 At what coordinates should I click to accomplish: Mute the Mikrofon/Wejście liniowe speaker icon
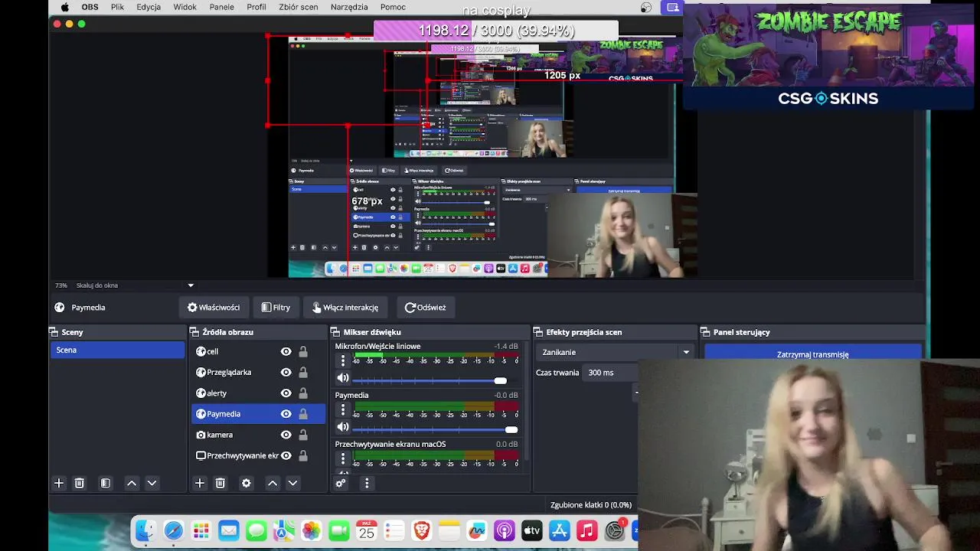[343, 378]
